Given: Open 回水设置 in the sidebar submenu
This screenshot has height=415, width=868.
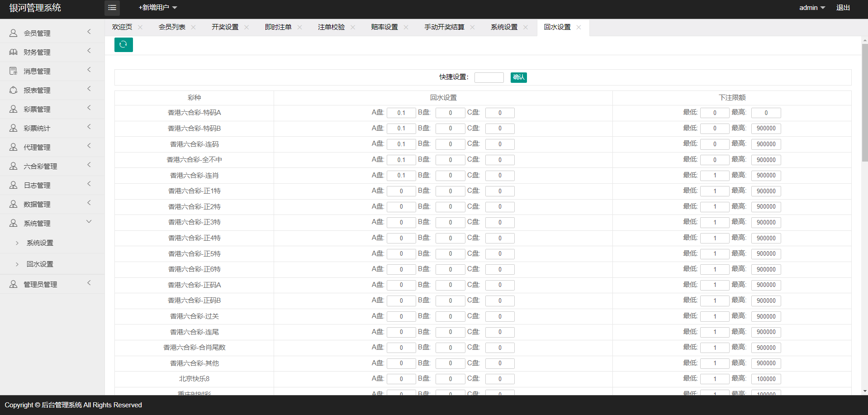Looking at the screenshot, I should click(x=40, y=264).
